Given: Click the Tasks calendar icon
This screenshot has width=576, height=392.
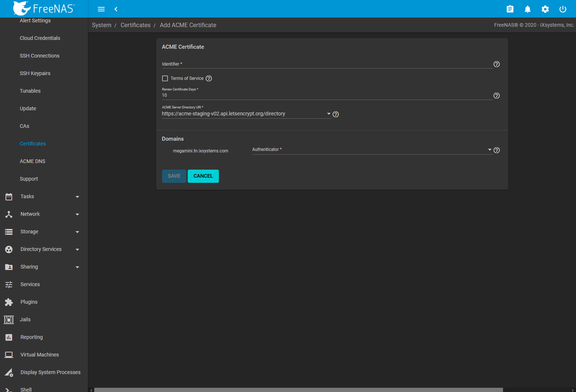Looking at the screenshot, I should click(9, 197).
